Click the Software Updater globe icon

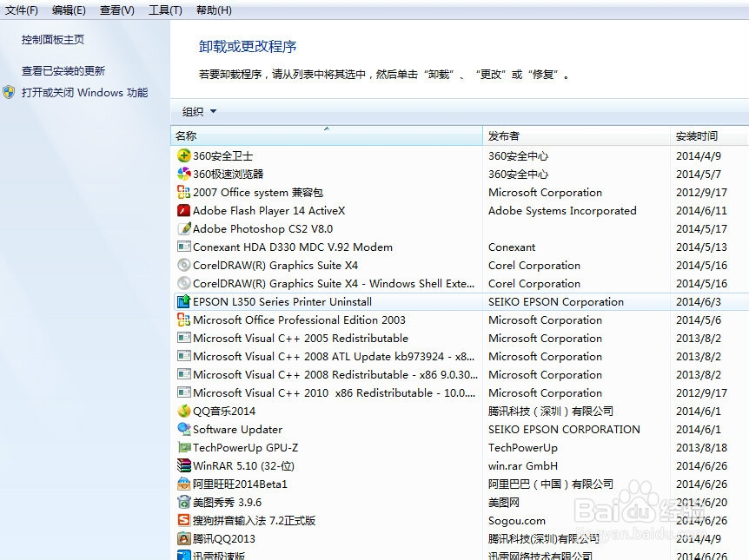point(184,429)
